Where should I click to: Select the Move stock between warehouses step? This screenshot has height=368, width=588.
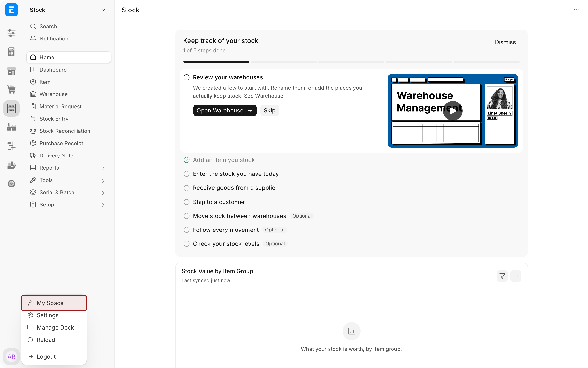(239, 216)
